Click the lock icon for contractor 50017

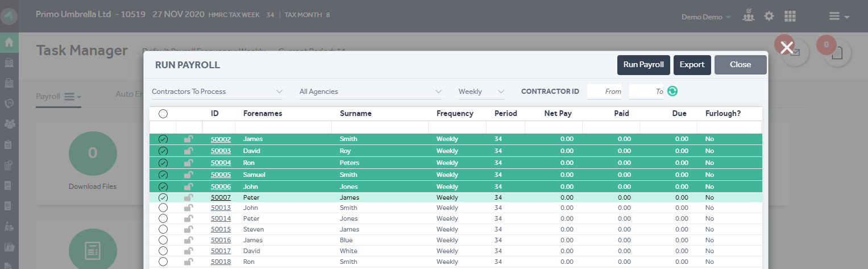tap(189, 251)
